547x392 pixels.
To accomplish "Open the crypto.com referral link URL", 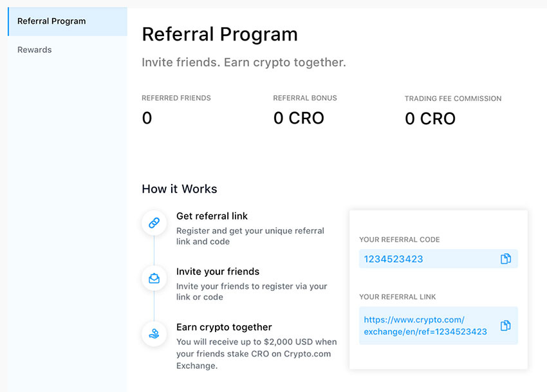I will [425, 326].
